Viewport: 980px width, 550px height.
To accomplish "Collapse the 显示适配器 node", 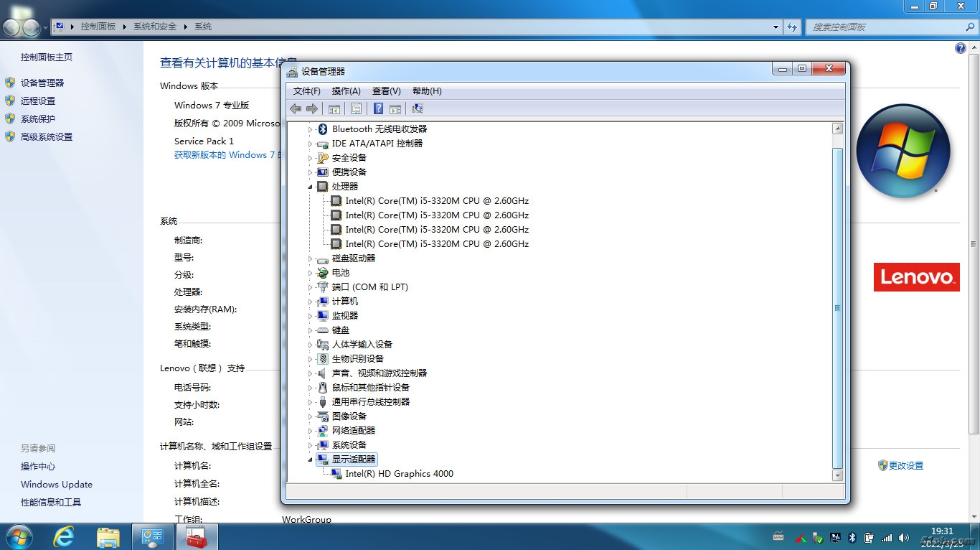I will click(311, 460).
